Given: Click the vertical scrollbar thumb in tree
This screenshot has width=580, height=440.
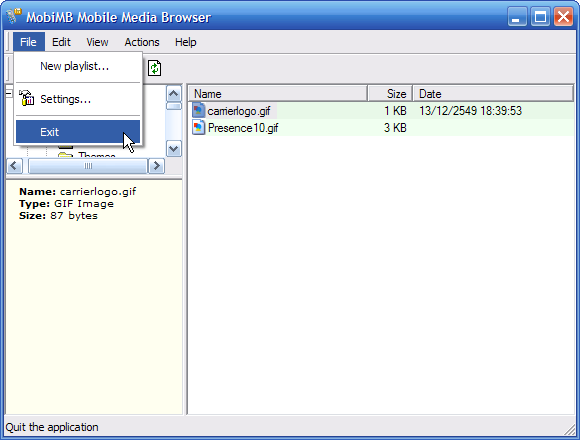Looking at the screenshot, I should 174,106.
